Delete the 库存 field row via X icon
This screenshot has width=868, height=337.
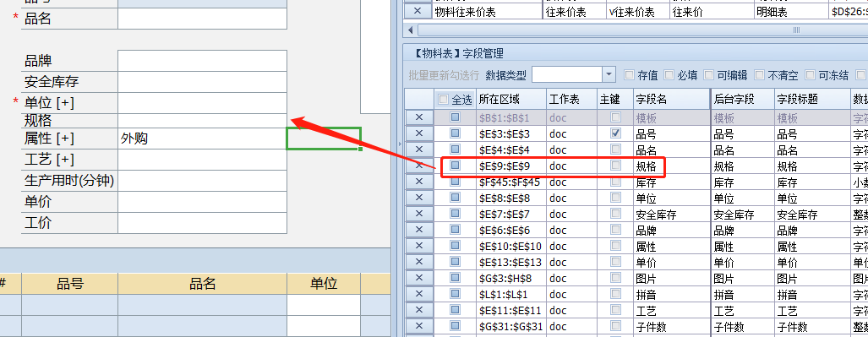click(x=419, y=182)
